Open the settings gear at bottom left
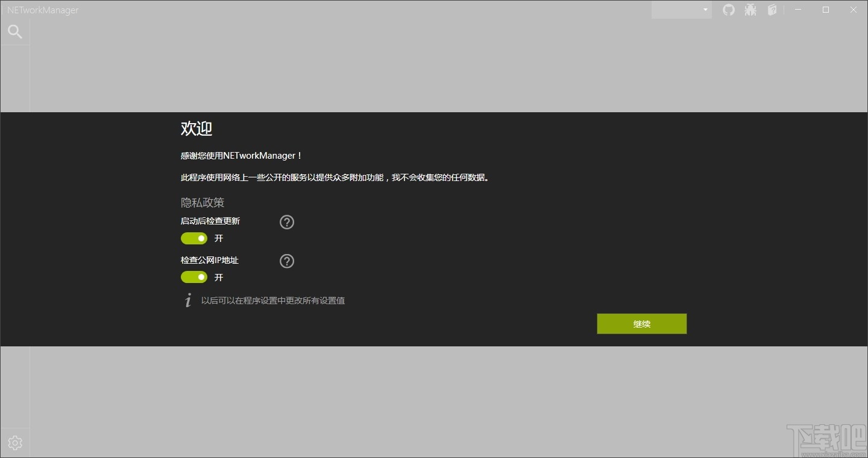Screen dimensions: 868x458 pos(14,442)
